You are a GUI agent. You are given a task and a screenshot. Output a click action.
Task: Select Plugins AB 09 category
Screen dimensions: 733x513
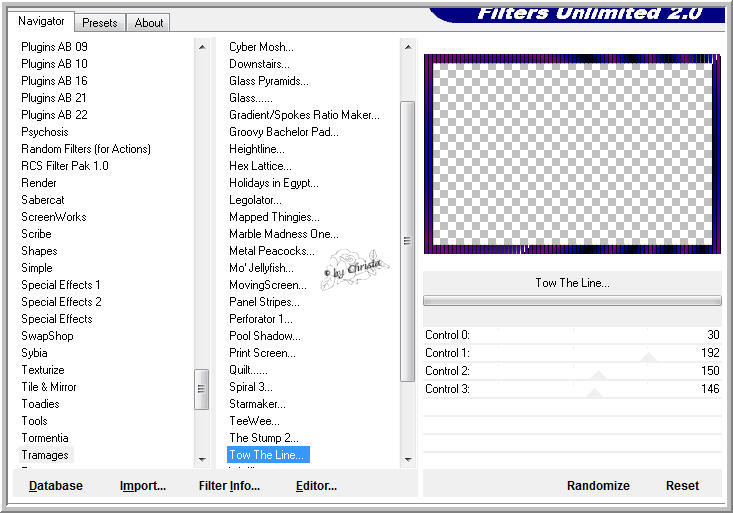pyautogui.click(x=54, y=47)
